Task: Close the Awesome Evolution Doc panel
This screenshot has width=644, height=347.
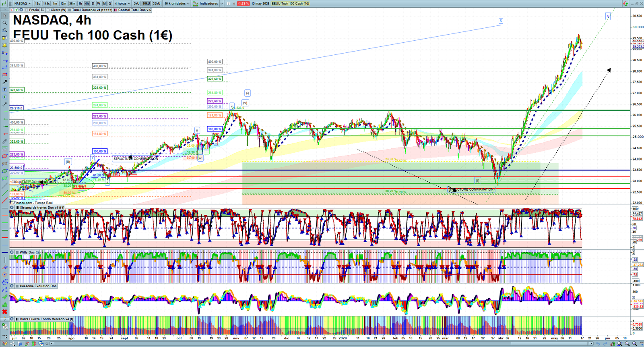Action: click(x=12, y=286)
